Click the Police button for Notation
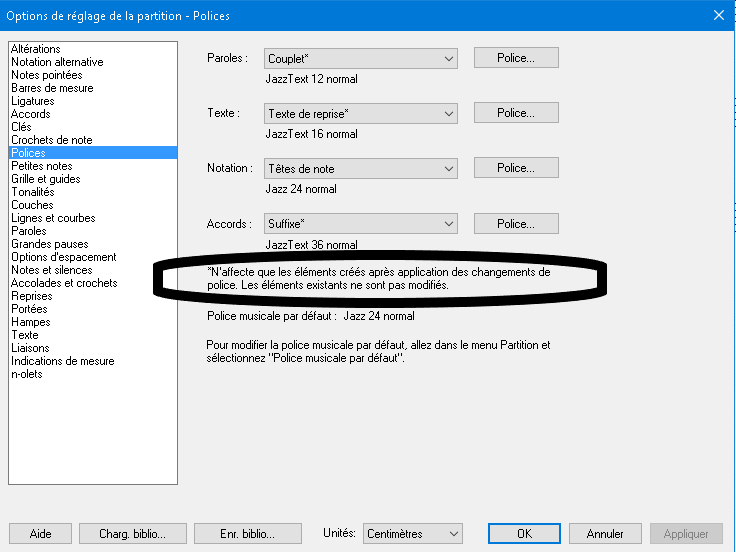 [x=515, y=168]
